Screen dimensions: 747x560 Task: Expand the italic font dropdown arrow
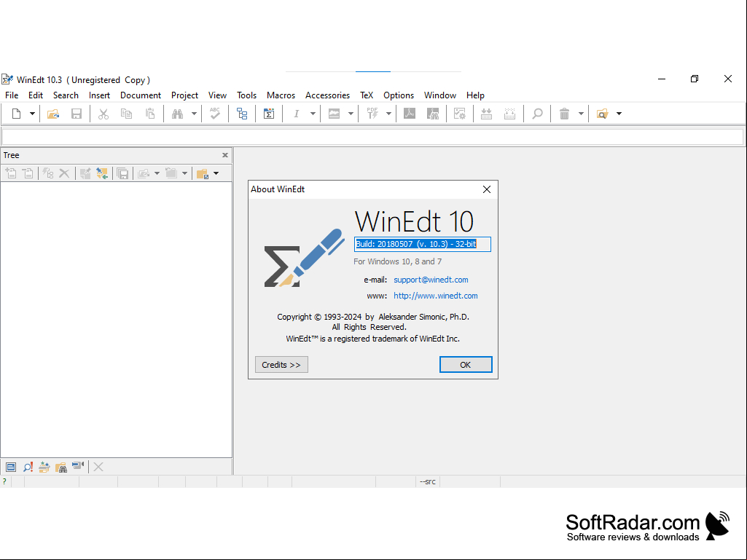(x=313, y=114)
